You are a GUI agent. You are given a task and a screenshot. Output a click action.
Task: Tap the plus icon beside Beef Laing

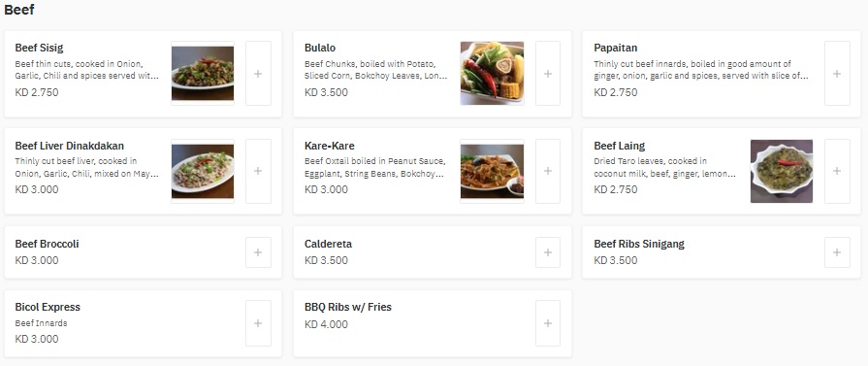tap(837, 171)
